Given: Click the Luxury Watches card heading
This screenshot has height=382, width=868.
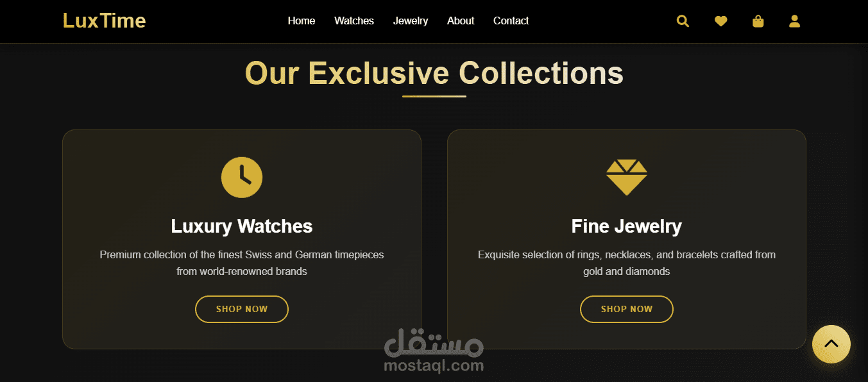Looking at the screenshot, I should (242, 226).
